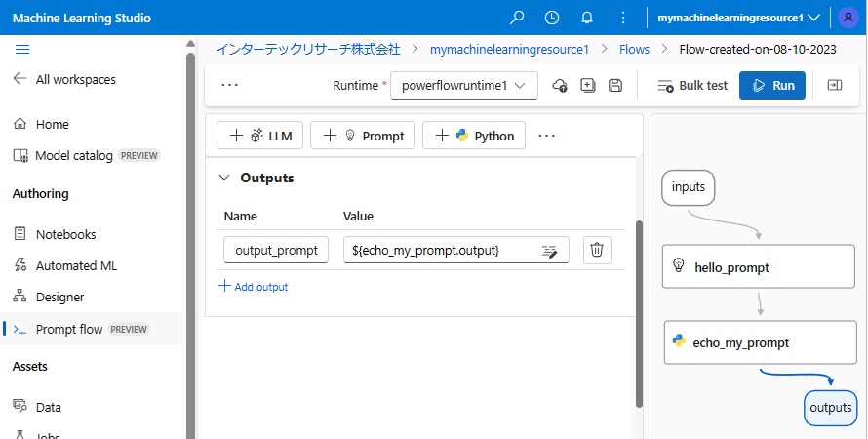
Task: Edit the ${echo_my_prompt.output} value field
Action: (x=456, y=250)
